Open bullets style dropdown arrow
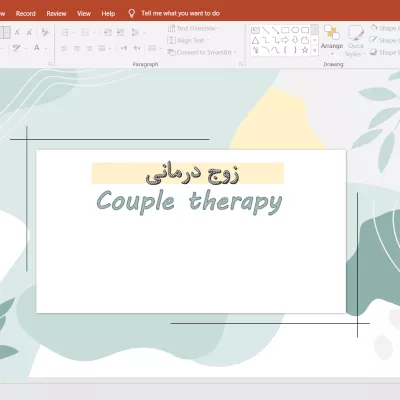This screenshot has width=400, height=400. point(74,33)
